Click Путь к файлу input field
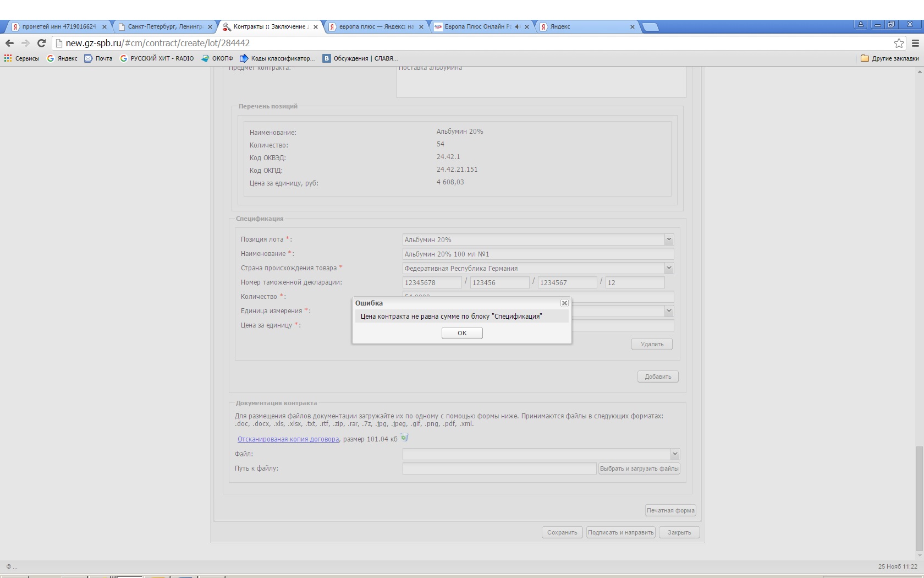 click(x=499, y=468)
